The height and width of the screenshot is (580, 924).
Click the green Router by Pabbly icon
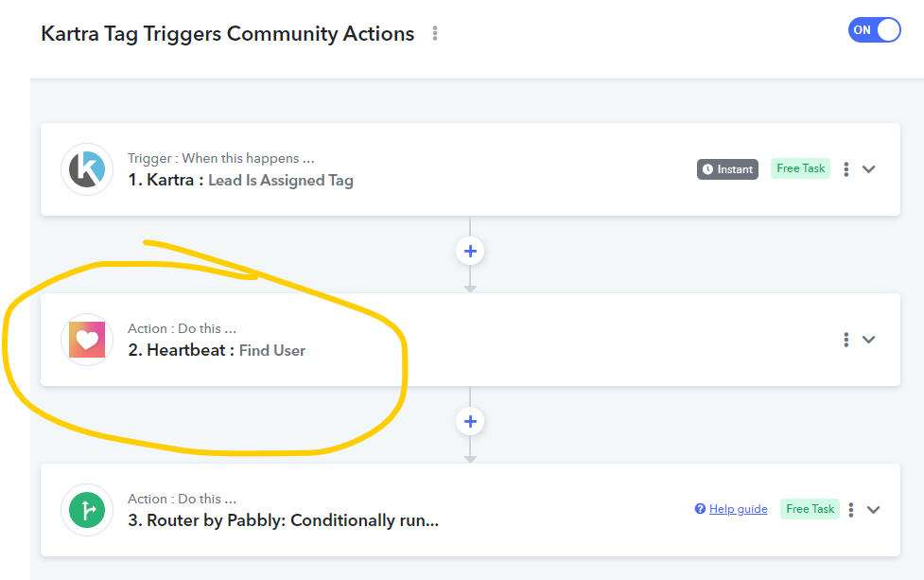coord(87,510)
